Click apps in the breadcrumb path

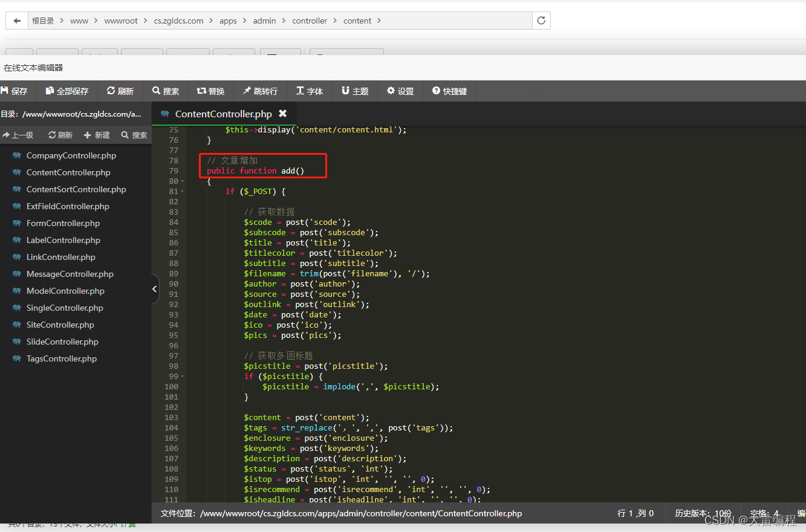pos(228,21)
